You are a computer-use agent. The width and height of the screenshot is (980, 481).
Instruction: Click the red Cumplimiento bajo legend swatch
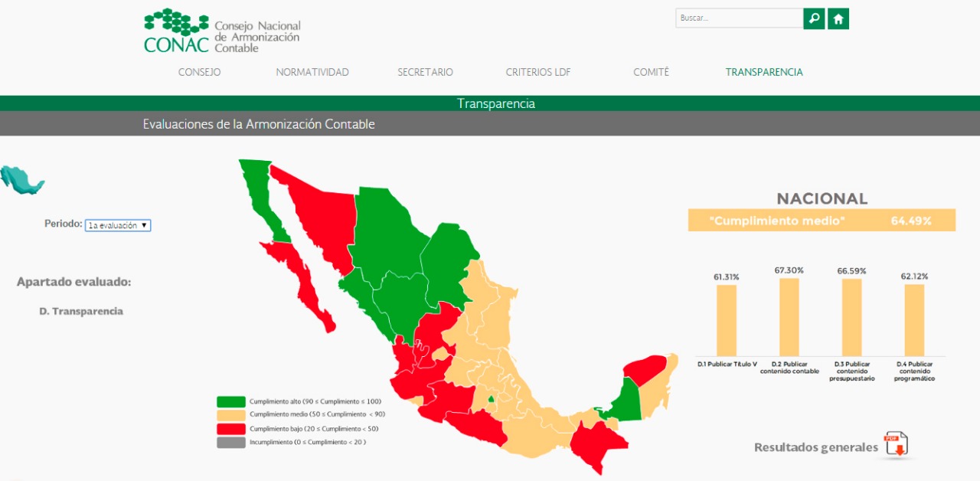tap(231, 428)
